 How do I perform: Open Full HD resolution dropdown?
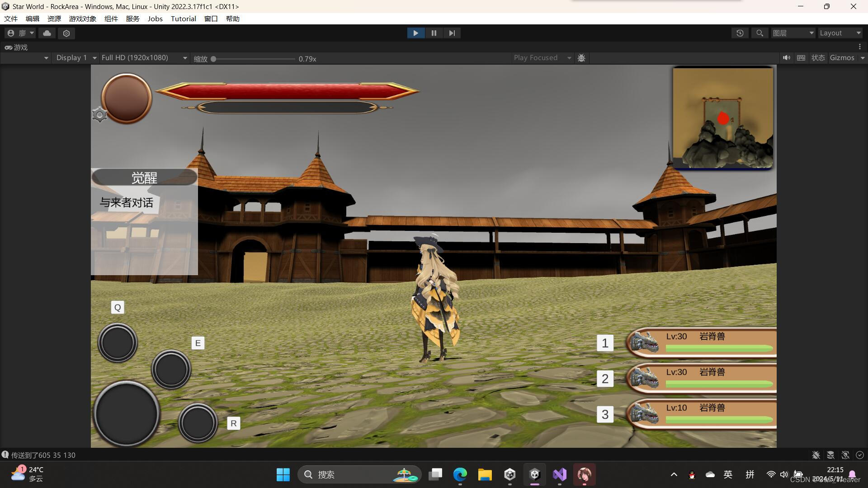pyautogui.click(x=144, y=58)
